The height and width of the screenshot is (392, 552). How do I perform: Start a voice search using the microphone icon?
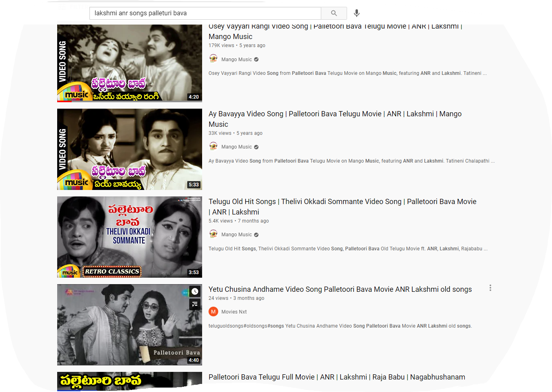[356, 13]
